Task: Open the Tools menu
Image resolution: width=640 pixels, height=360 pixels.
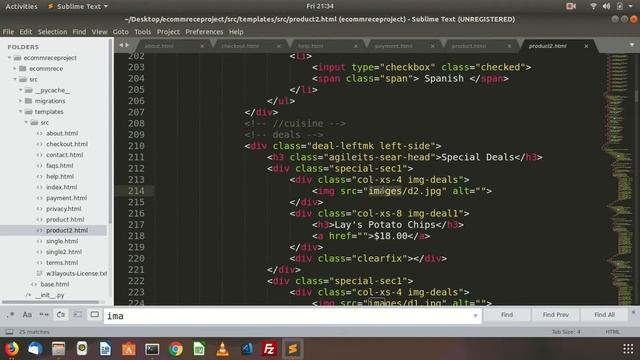Action: click(x=142, y=32)
